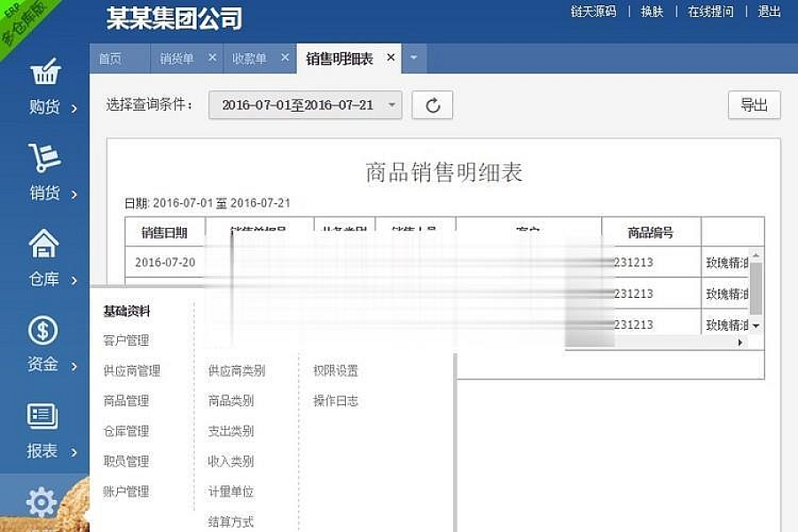798x532 pixels.
Task: Open 供应商管理 menu item
Action: pos(132,371)
